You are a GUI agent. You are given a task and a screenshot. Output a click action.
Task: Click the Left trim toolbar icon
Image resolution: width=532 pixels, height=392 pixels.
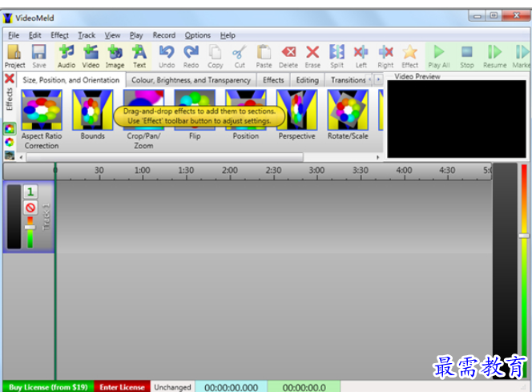[x=361, y=56]
